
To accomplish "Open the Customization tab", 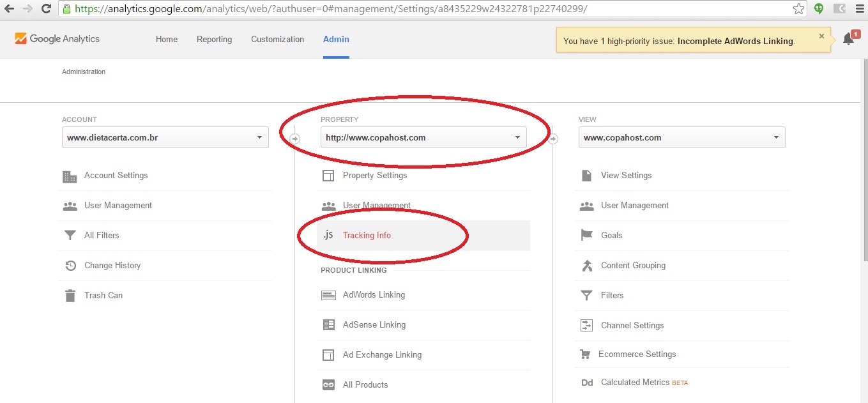I will click(x=277, y=39).
